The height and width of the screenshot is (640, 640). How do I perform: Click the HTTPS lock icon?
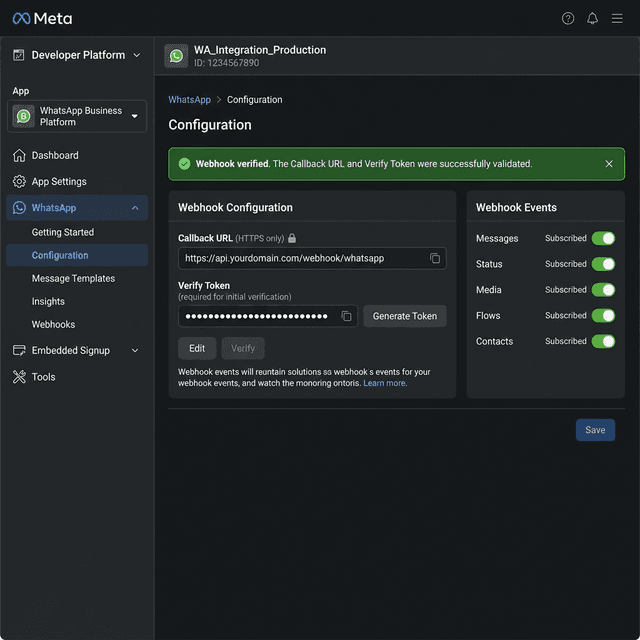[292, 238]
